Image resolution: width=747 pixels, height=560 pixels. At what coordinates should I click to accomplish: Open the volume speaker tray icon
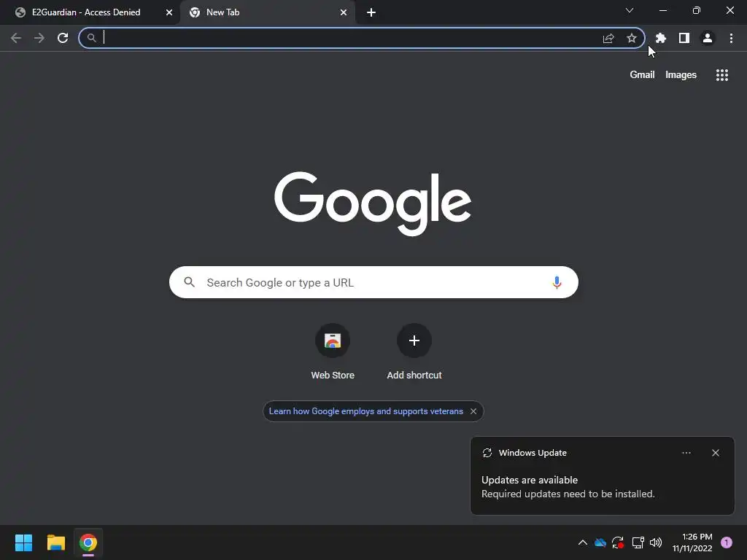(x=656, y=542)
